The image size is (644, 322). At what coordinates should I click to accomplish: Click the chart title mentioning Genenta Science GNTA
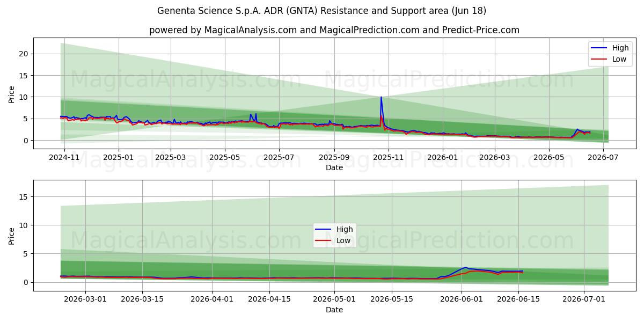pos(322,11)
